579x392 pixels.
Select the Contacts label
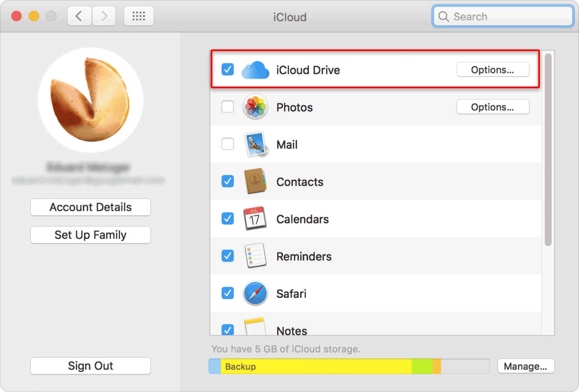pyautogui.click(x=300, y=182)
